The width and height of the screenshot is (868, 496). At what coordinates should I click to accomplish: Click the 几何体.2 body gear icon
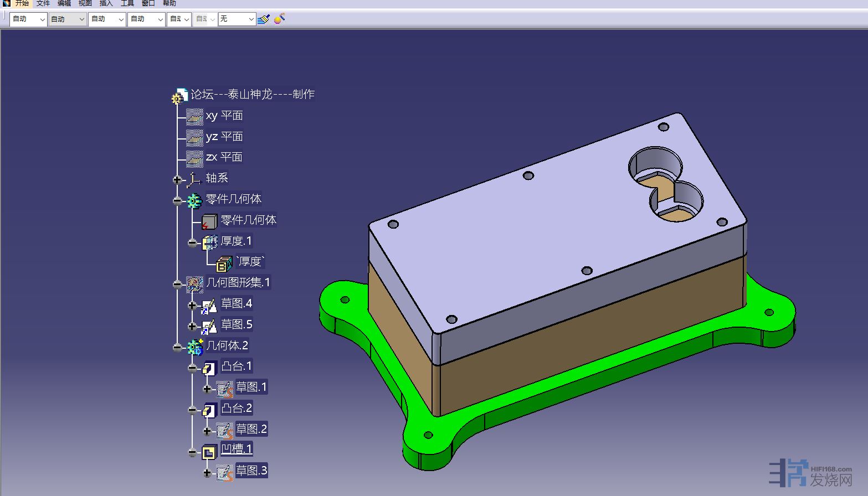pyautogui.click(x=194, y=347)
